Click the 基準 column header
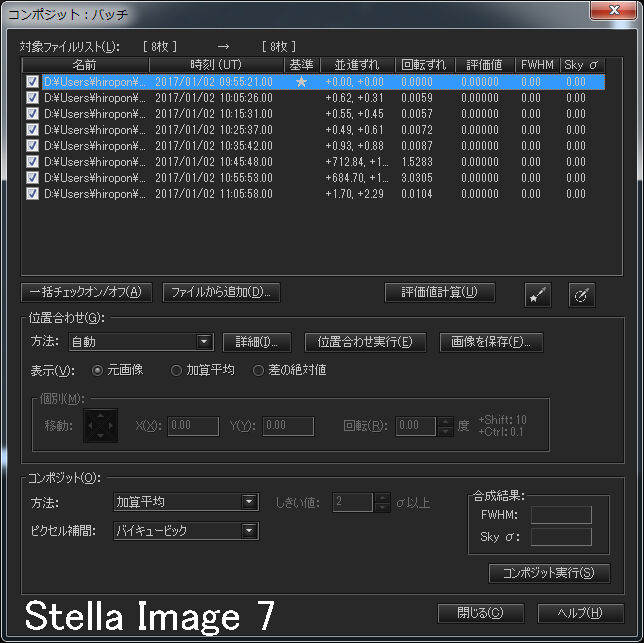 tap(302, 65)
